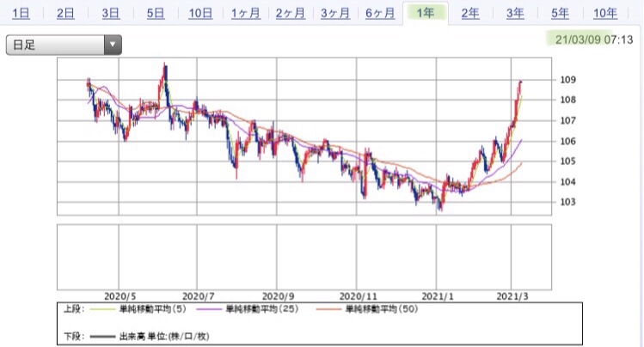This screenshot has height=347, width=644.
Task: Click the 107 price axis label
Action: click(x=568, y=120)
